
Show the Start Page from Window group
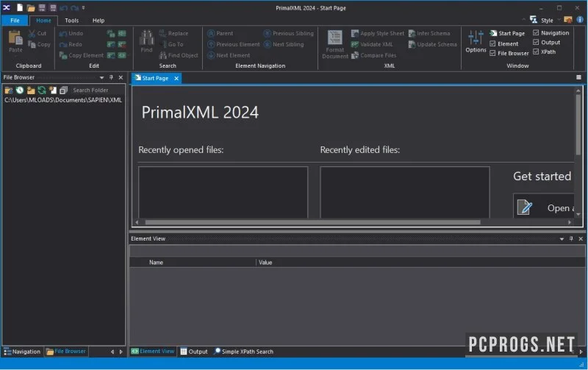[x=507, y=33]
